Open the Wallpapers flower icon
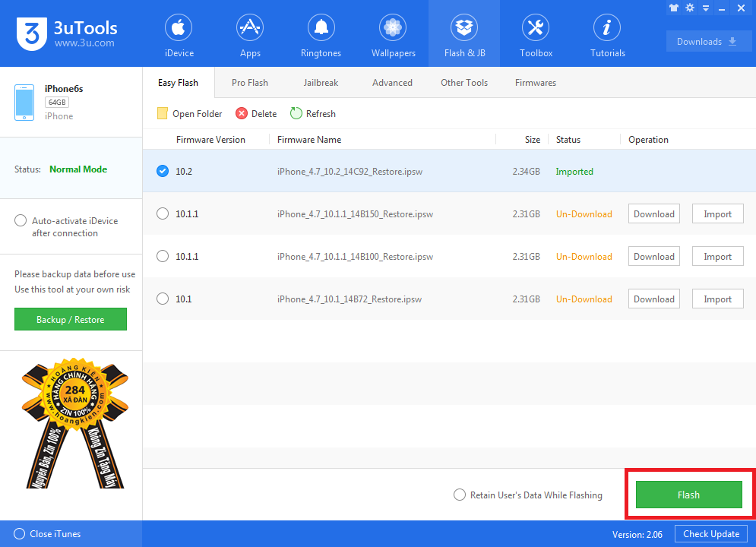This screenshot has height=547, width=756. (393, 29)
